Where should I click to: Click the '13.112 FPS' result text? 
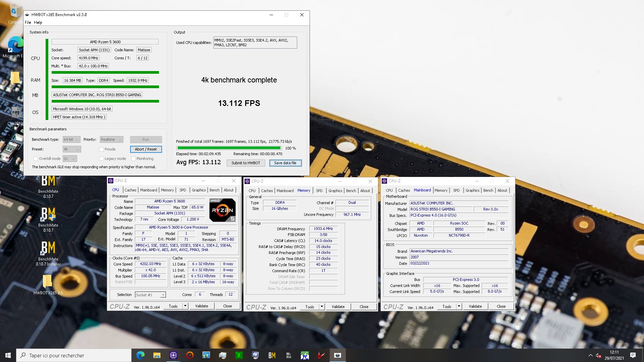tap(239, 104)
